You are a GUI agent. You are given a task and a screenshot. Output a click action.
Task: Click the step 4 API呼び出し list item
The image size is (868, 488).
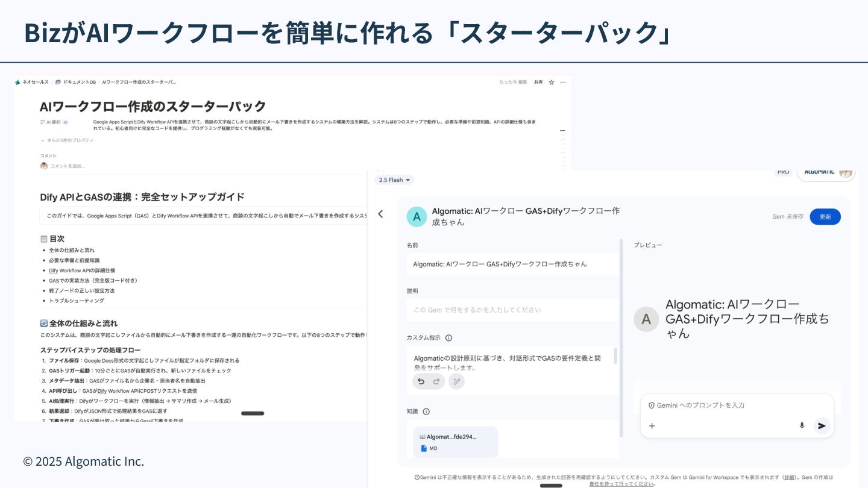119,391
